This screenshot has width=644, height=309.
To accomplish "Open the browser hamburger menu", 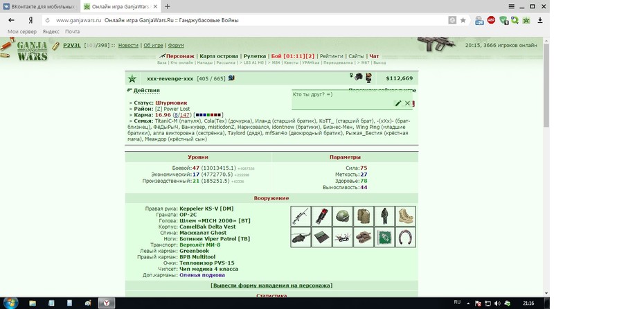I will tap(511, 6).
